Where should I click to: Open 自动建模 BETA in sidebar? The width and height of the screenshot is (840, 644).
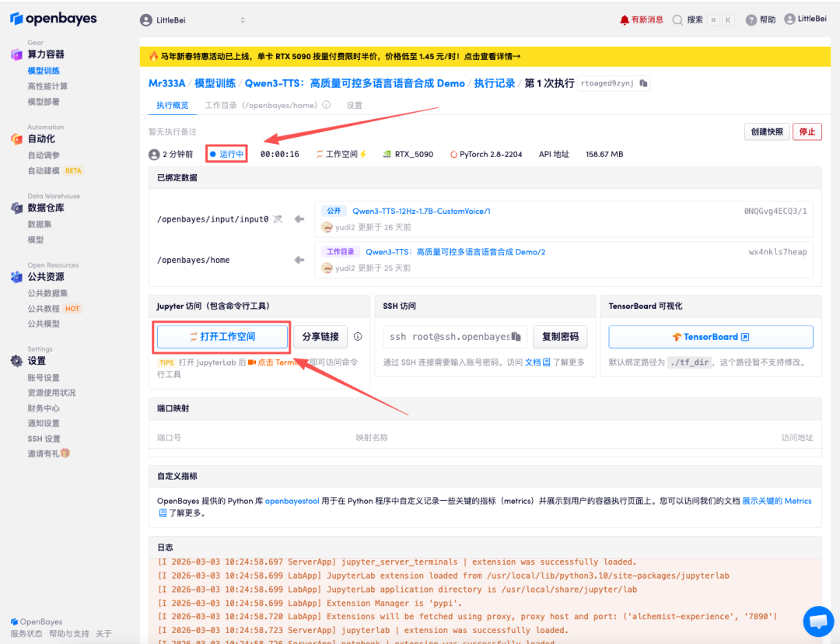(x=55, y=171)
